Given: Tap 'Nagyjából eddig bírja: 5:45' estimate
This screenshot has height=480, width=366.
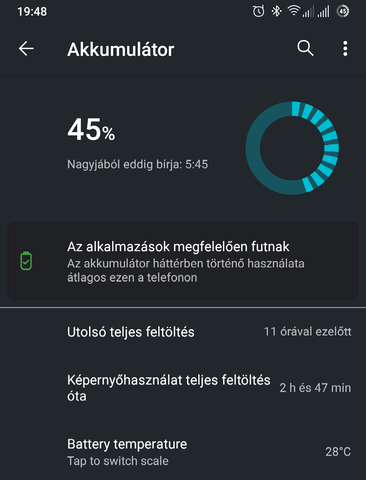Looking at the screenshot, I should click(x=138, y=164).
